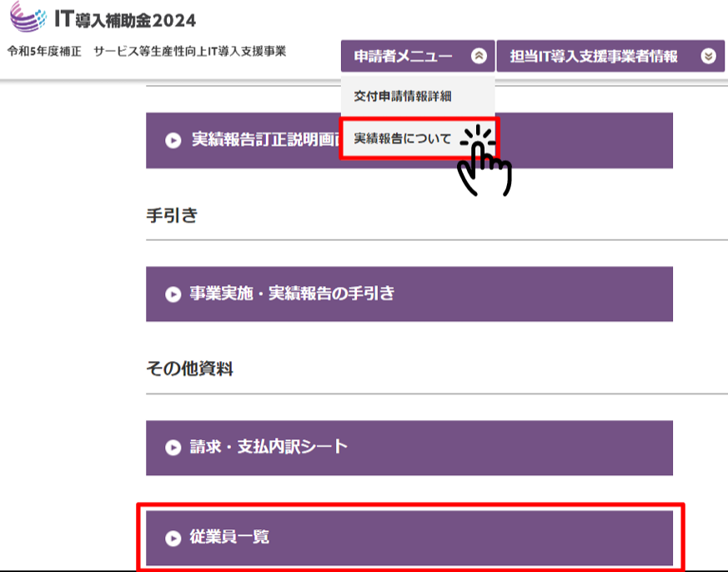Click arrow icon beside 請求・支払内訳シート
Viewport: 728px width, 572px height.
point(173,448)
